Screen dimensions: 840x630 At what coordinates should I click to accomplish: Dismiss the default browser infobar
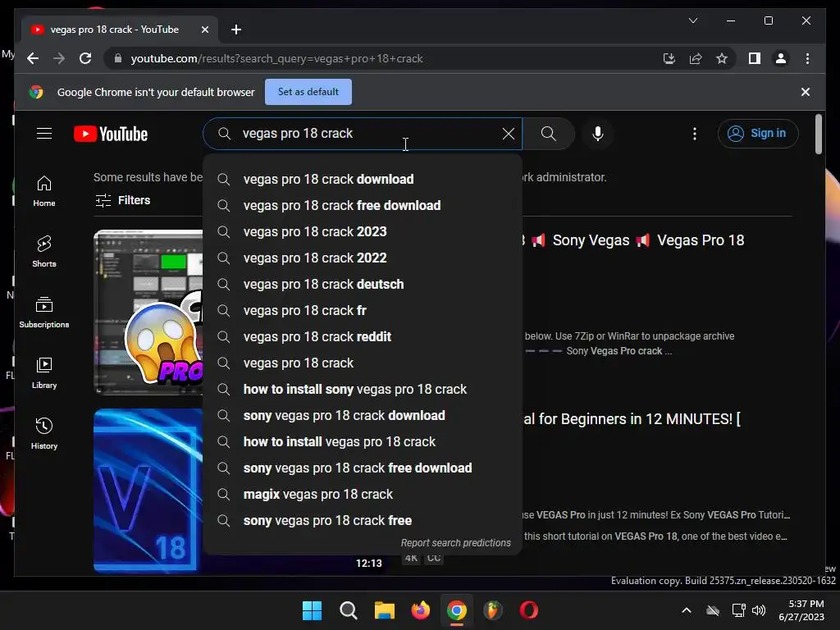[x=806, y=92]
